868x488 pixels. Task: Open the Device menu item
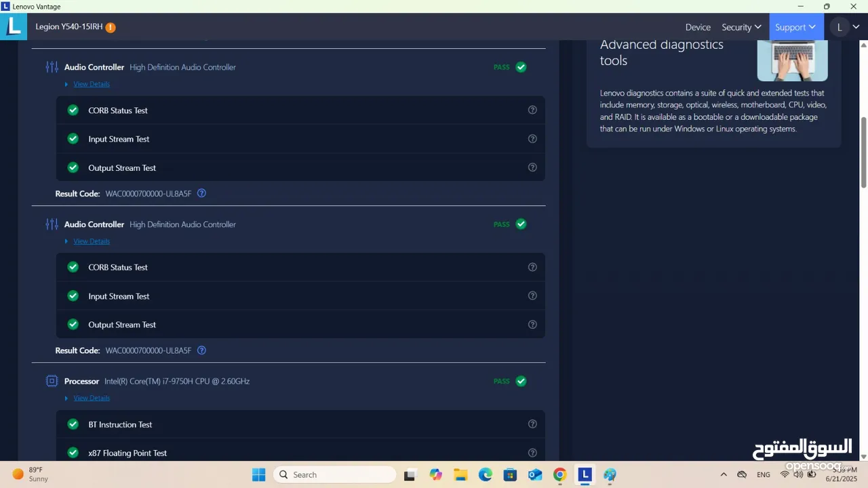pos(698,27)
